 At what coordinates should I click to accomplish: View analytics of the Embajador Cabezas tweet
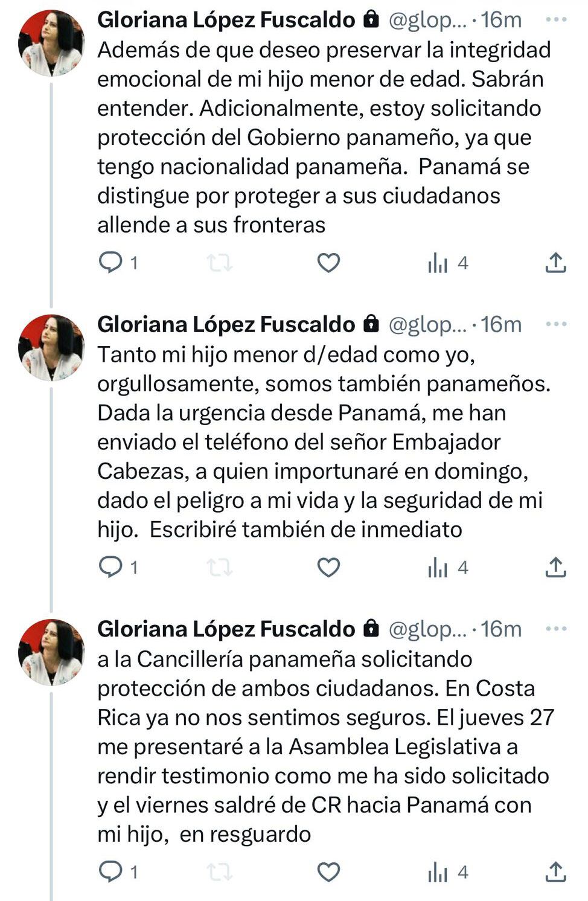tap(439, 568)
